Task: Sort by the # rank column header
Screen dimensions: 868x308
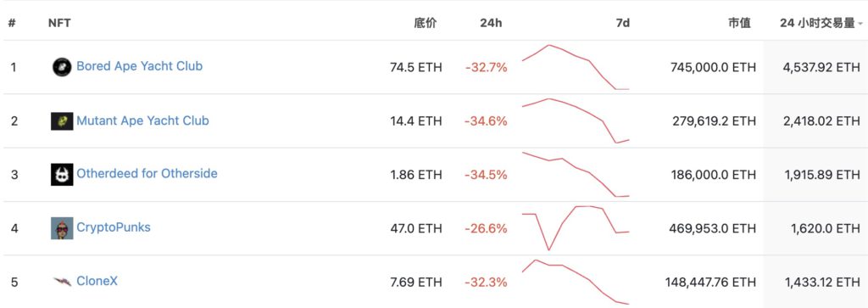Action: pos(12,23)
